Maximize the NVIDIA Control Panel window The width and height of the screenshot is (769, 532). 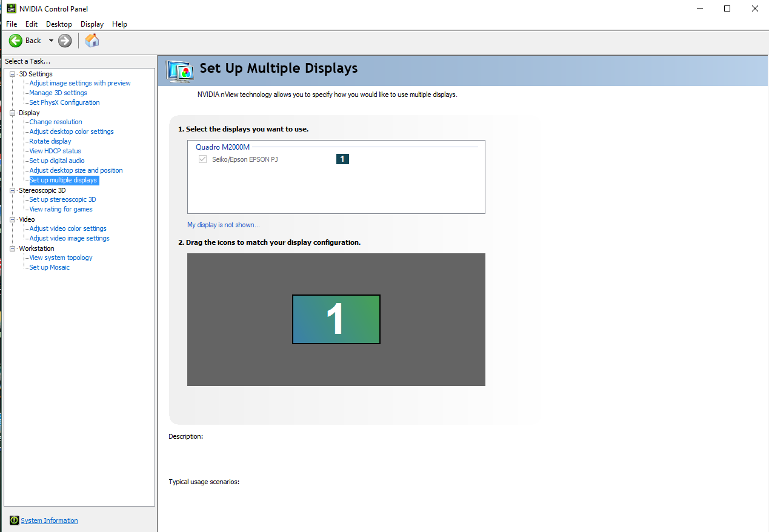pyautogui.click(x=727, y=8)
